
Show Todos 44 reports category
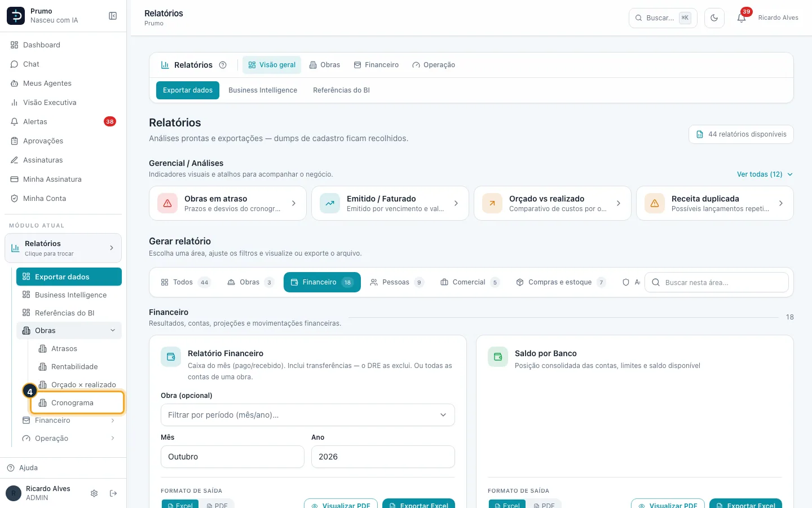pos(186,282)
